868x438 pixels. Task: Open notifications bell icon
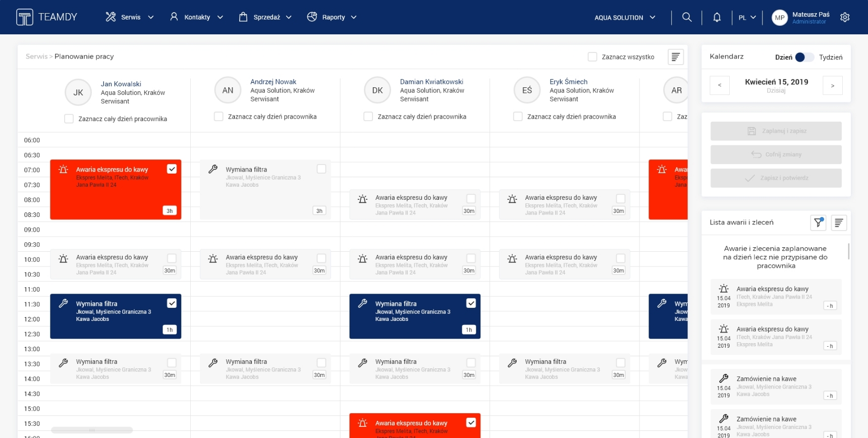click(717, 17)
